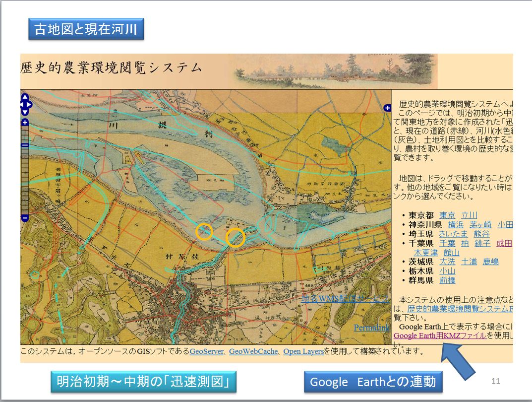
Task: Pan the map right with the arrow
Action: [30, 105]
